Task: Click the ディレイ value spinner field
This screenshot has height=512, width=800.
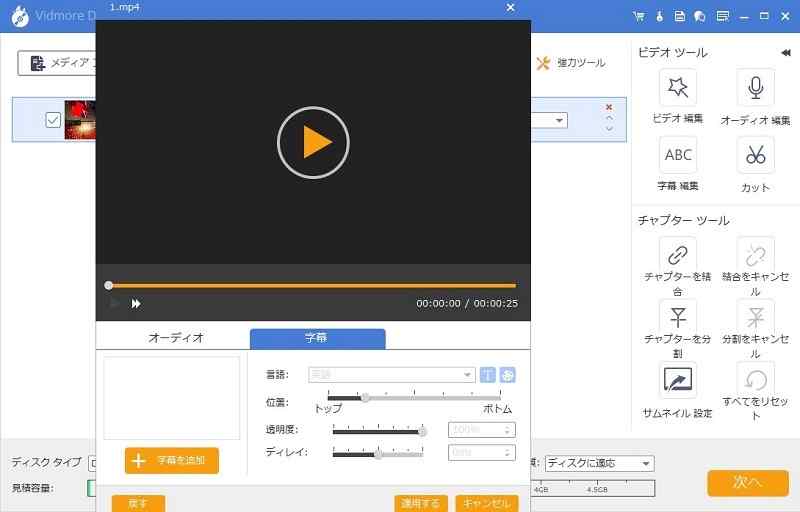Action: pos(482,452)
